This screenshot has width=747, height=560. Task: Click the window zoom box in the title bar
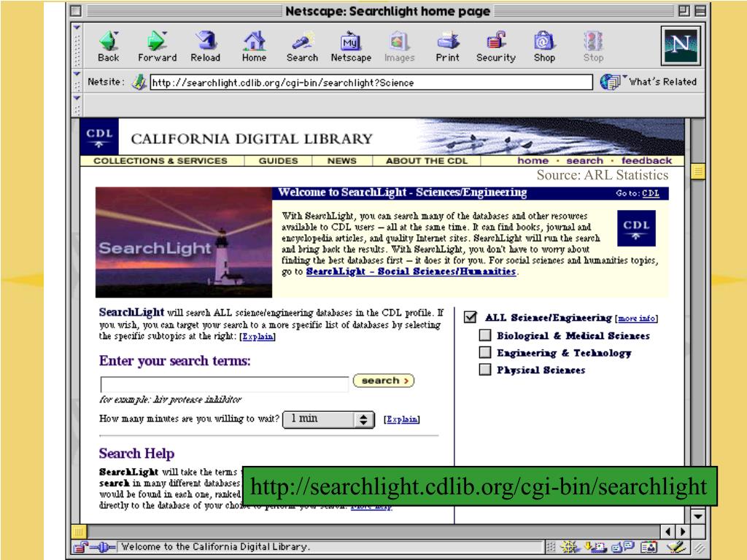point(684,10)
